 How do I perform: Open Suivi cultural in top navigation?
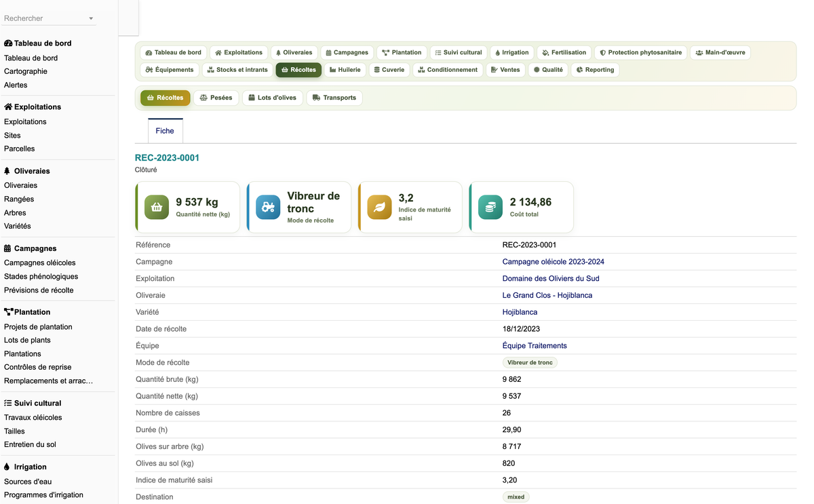pyautogui.click(x=458, y=52)
